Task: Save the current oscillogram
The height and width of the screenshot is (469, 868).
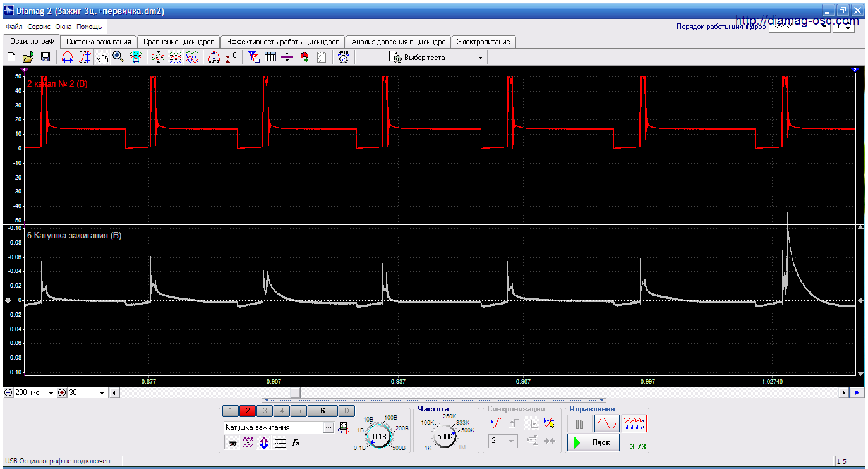Action: pyautogui.click(x=45, y=58)
